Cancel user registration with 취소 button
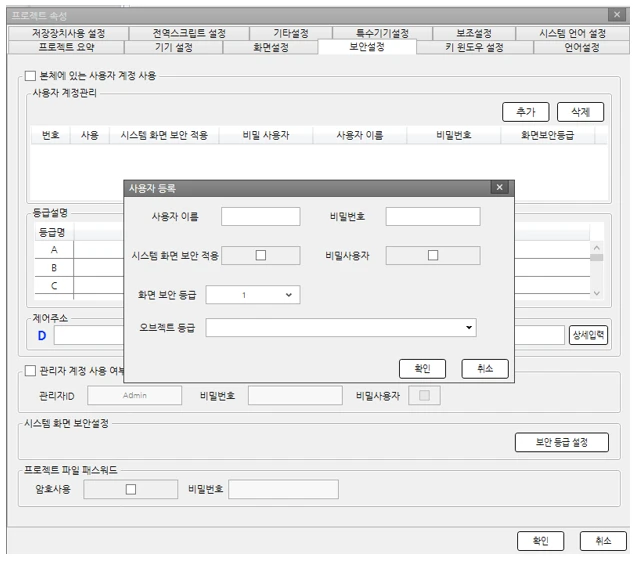Image resolution: width=637 pixels, height=561 pixels. [x=485, y=368]
